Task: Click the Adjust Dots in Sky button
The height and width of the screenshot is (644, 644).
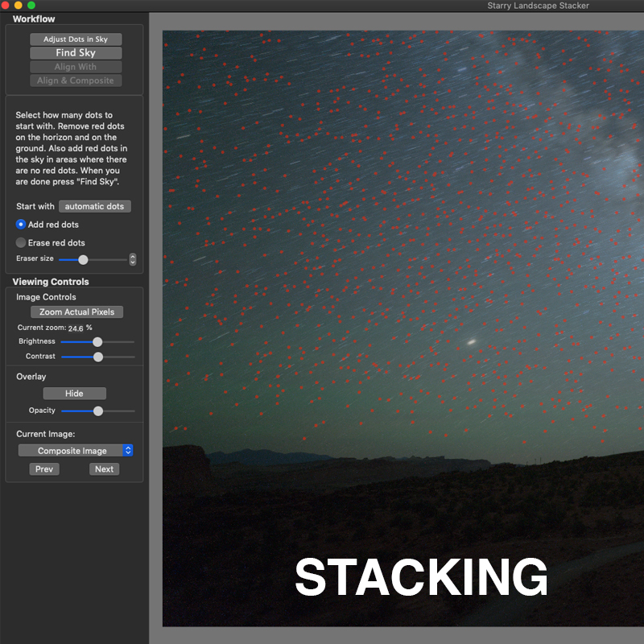Action: coord(76,39)
